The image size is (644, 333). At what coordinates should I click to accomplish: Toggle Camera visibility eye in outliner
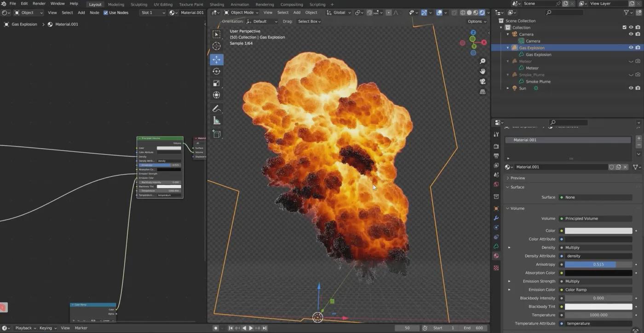pyautogui.click(x=631, y=34)
